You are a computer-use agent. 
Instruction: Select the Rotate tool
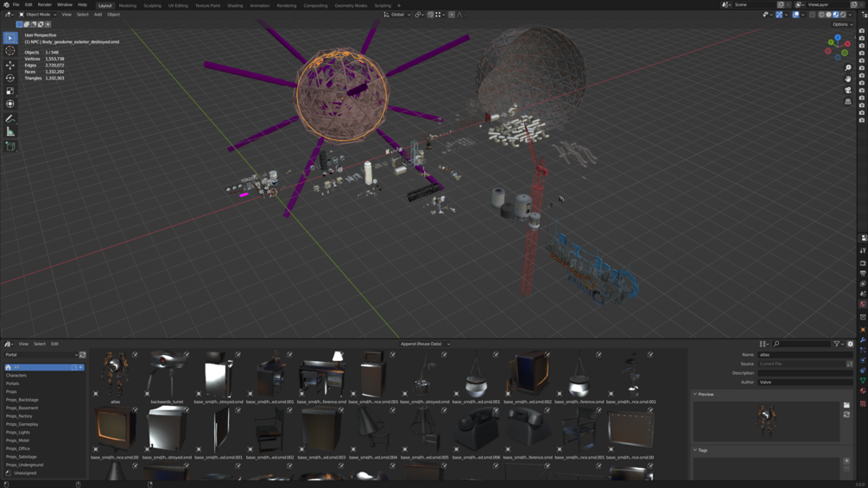coord(10,78)
